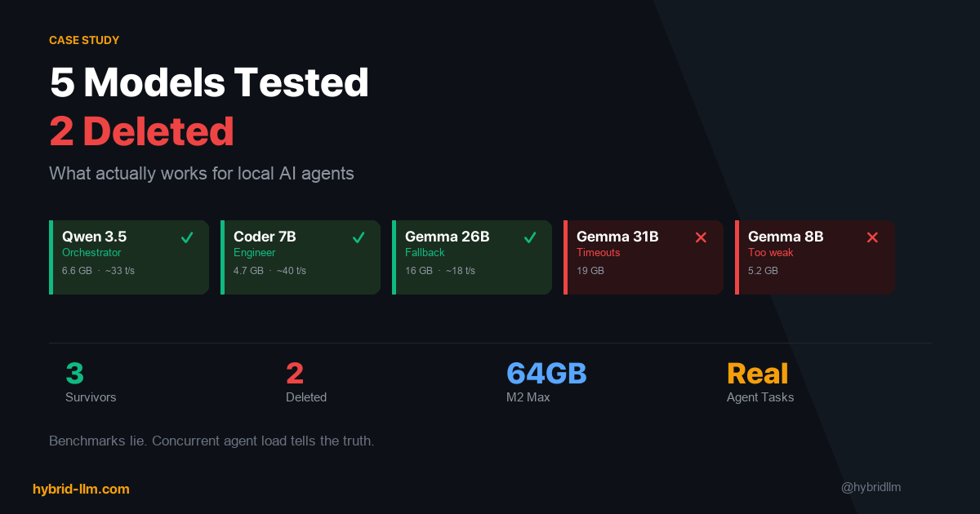Image resolution: width=980 pixels, height=514 pixels.
Task: Click the CASE STUDY label
Action: coord(84,40)
